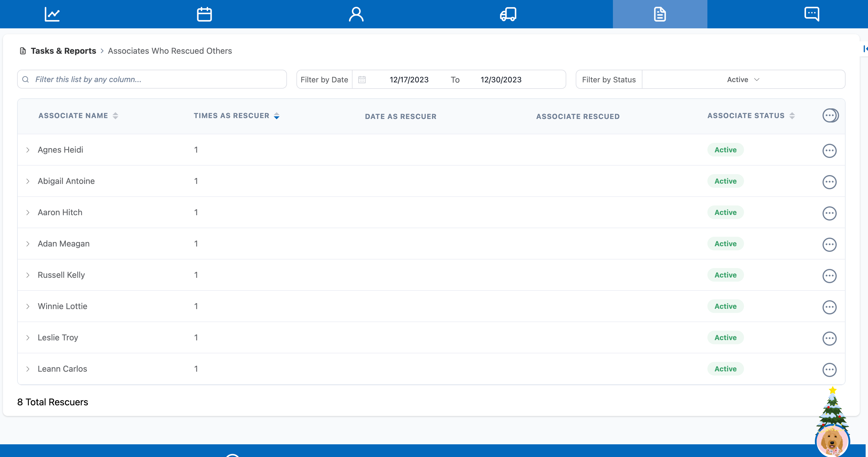Click the calendar icon in date filter
This screenshot has width=868, height=457.
click(x=362, y=79)
